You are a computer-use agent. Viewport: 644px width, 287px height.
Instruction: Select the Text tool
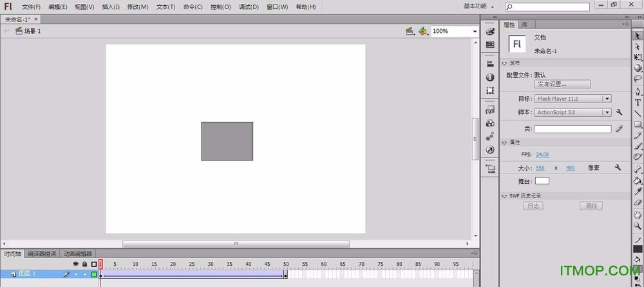point(638,103)
